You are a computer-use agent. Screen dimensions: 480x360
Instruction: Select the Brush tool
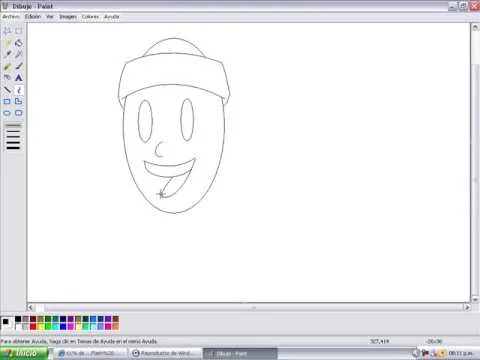[19, 66]
